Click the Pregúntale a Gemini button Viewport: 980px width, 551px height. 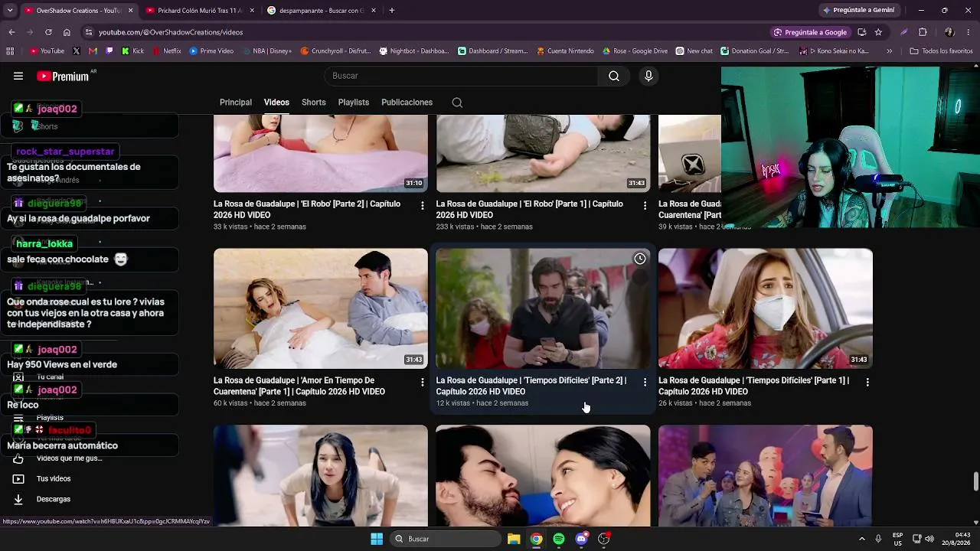tap(858, 11)
